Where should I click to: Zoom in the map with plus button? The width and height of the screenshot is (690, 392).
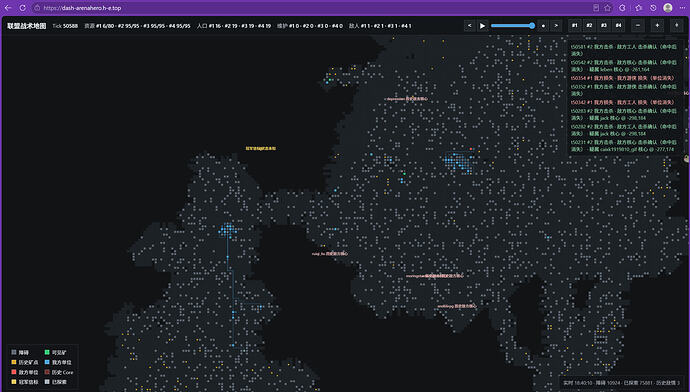(657, 26)
